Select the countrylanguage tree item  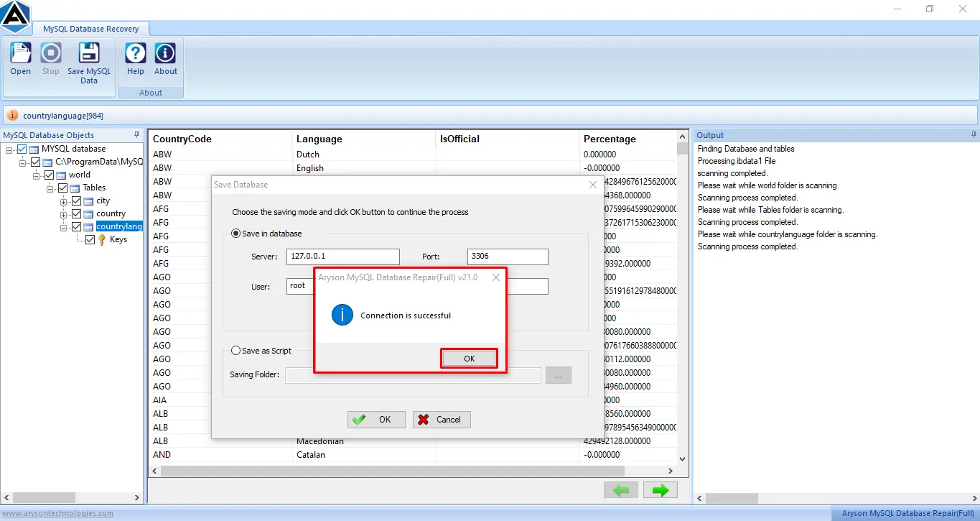(119, 227)
